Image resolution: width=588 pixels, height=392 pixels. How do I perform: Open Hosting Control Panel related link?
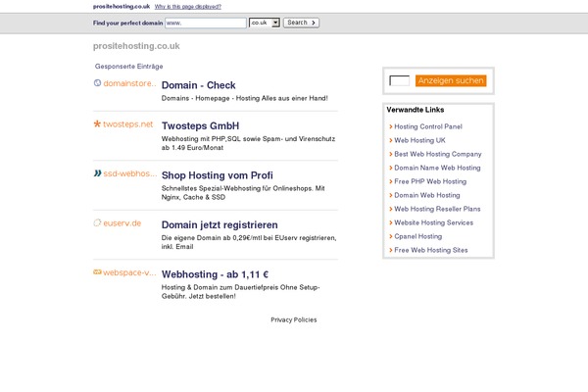(x=428, y=126)
